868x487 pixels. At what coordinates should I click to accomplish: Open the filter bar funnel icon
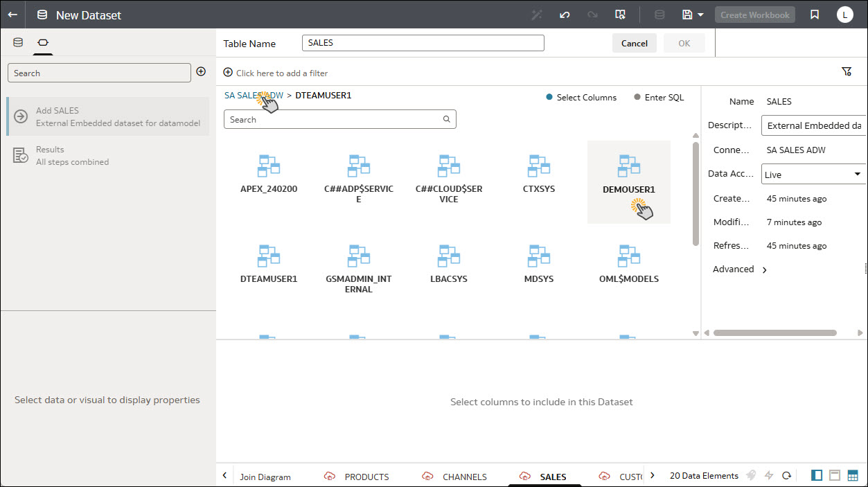coord(846,71)
